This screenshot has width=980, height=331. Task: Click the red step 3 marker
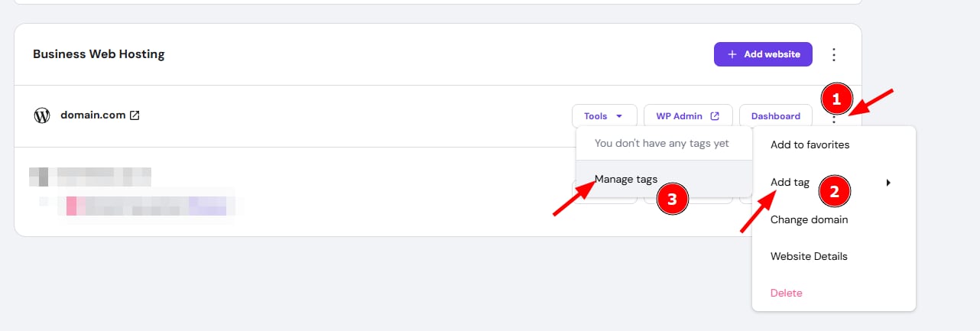[x=672, y=200]
